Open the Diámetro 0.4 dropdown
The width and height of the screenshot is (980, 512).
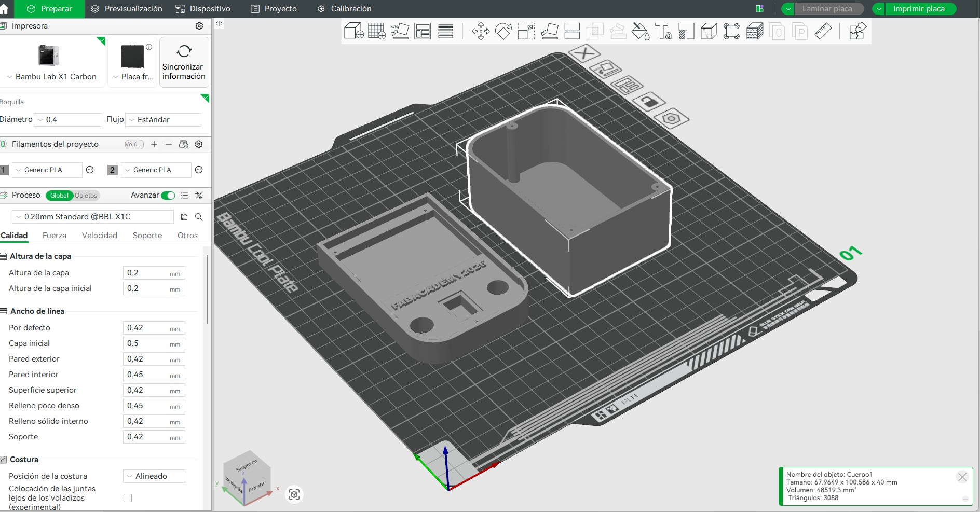pos(68,120)
